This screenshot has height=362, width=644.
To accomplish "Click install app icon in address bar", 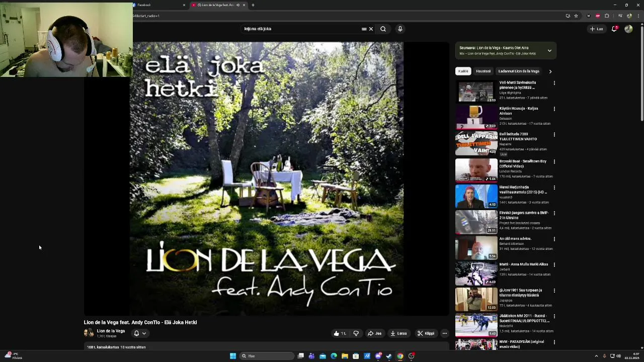I will (568, 16).
